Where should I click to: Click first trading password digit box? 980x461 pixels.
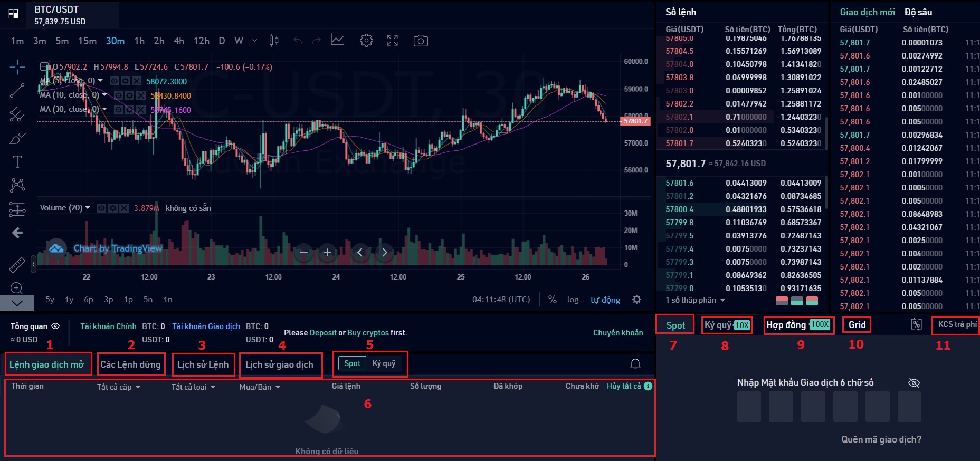click(749, 407)
